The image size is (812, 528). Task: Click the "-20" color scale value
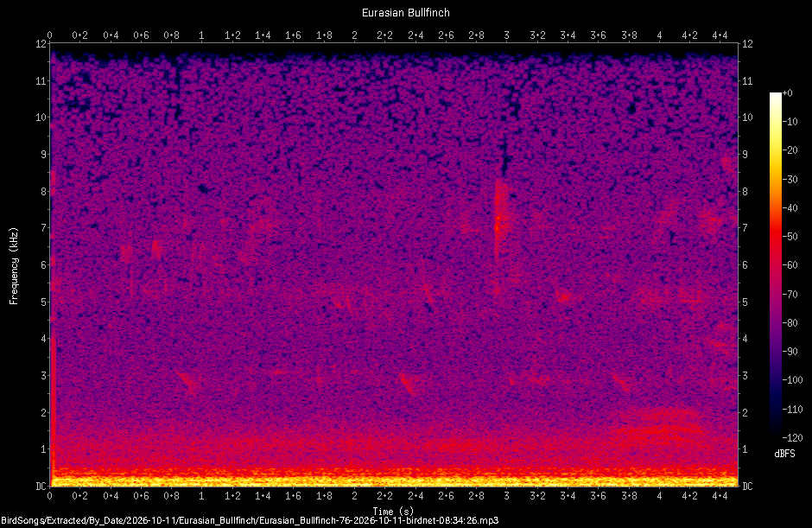790,150
